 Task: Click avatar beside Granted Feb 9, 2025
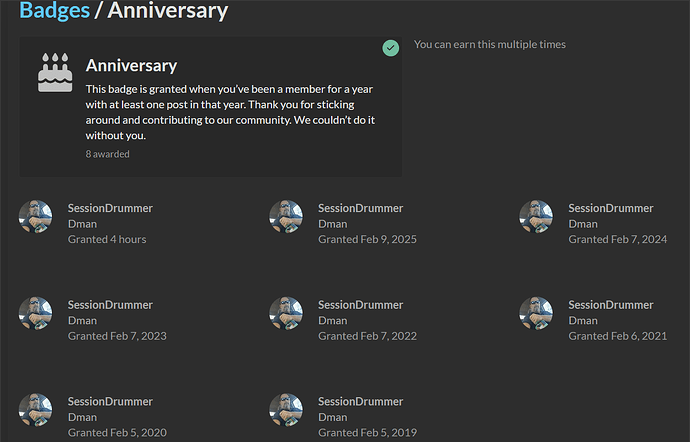(x=286, y=217)
